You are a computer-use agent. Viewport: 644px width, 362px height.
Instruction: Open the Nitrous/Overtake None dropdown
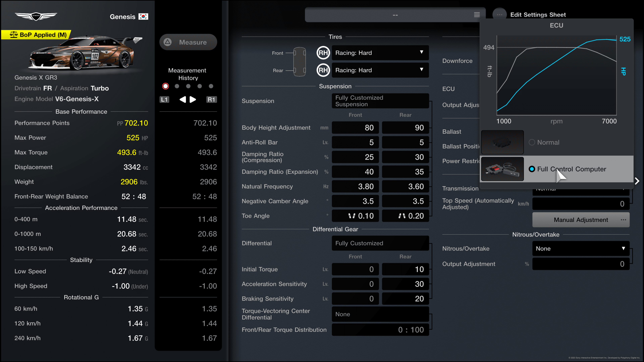point(581,249)
